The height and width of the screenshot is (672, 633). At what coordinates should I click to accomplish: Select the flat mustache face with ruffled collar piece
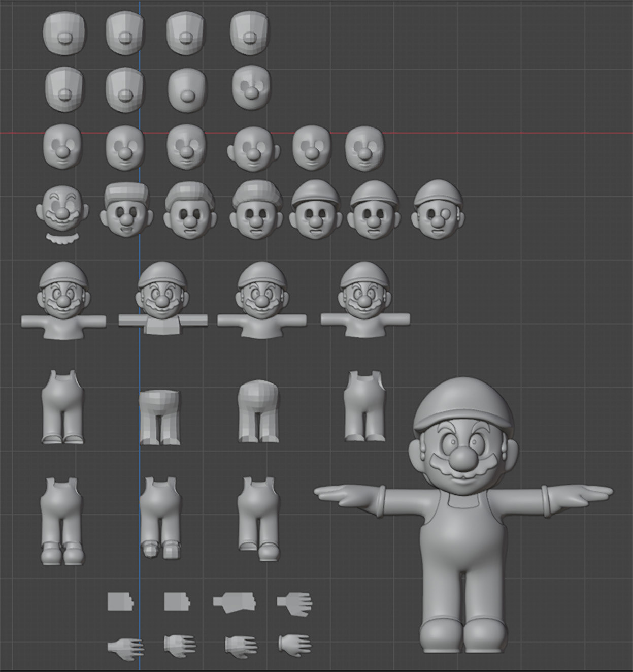click(x=61, y=215)
